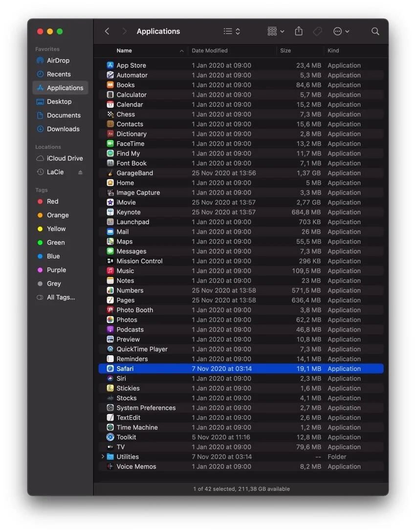Screen dimensions: 416x532
Task: Click the Folder kind for Utilities
Action: click(x=337, y=457)
